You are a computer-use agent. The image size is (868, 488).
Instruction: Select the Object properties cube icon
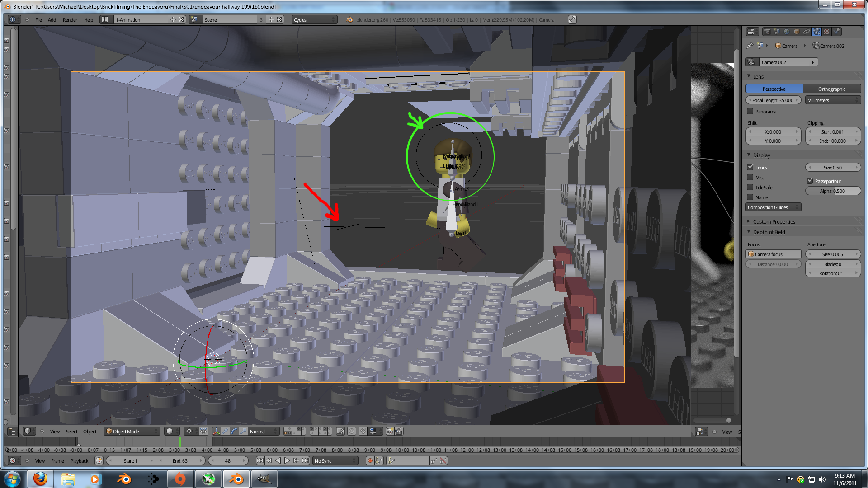pyautogui.click(x=796, y=32)
